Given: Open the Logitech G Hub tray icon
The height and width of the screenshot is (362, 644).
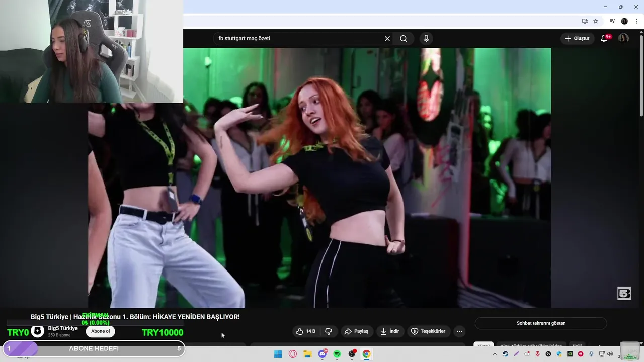Looking at the screenshot, I should [x=548, y=354].
